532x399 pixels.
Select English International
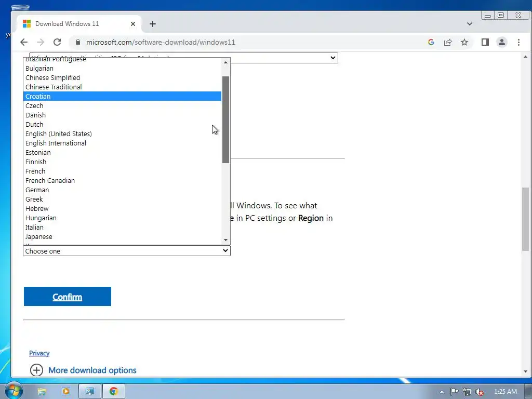[122, 143]
